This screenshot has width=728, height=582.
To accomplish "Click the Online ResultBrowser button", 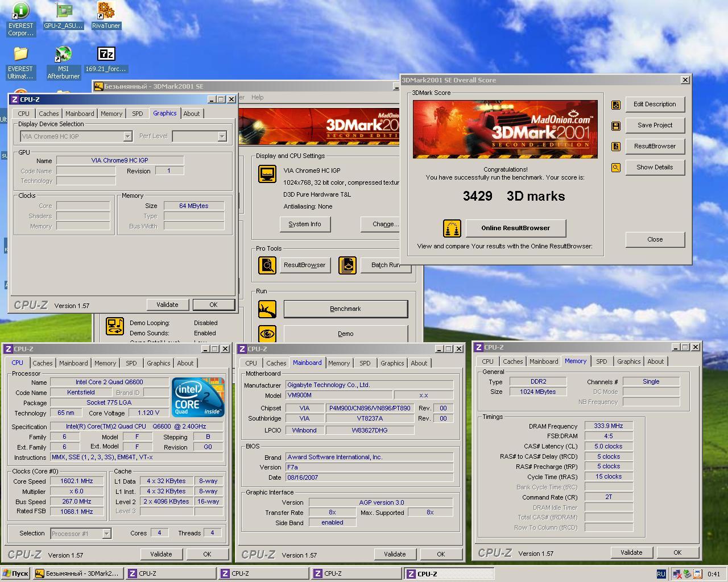I will coord(516,228).
